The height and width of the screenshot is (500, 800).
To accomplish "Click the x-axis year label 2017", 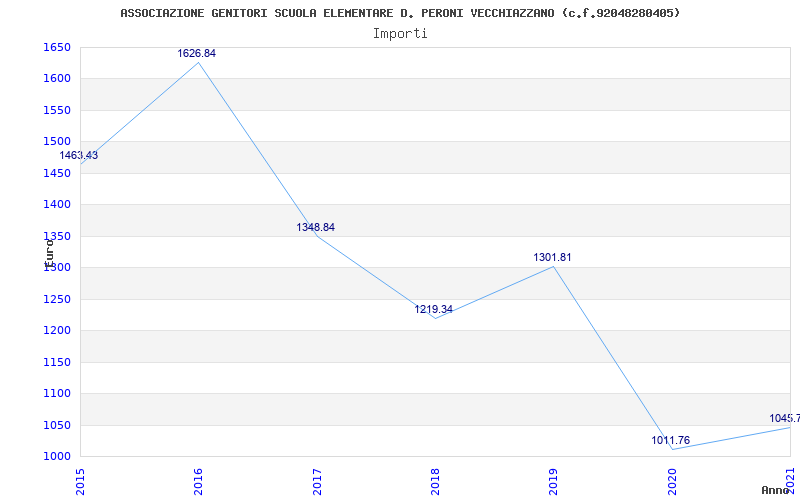I will tap(317, 482).
